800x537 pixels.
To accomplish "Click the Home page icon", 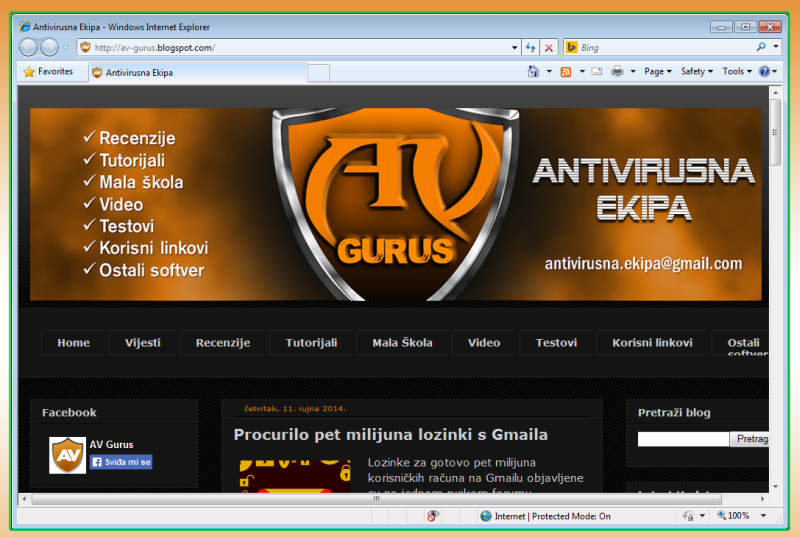I will click(533, 71).
